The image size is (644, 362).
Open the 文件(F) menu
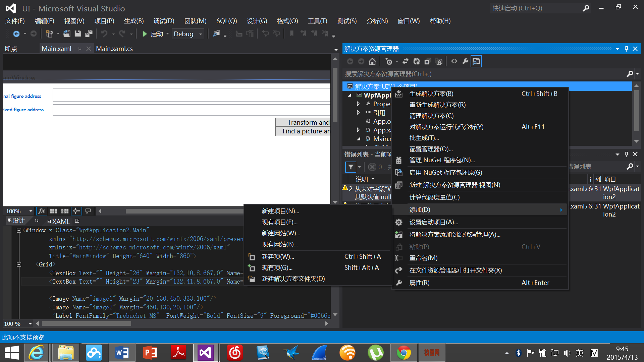15,21
